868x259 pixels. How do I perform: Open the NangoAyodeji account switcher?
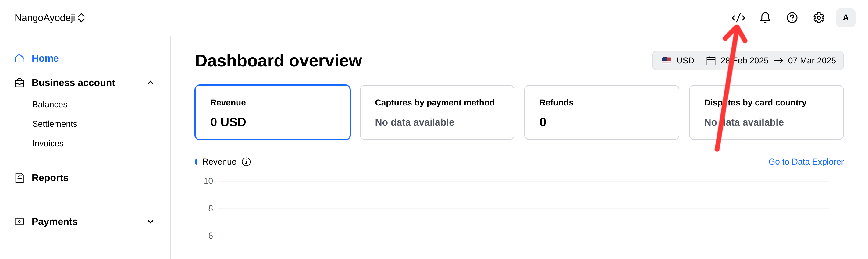[50, 17]
